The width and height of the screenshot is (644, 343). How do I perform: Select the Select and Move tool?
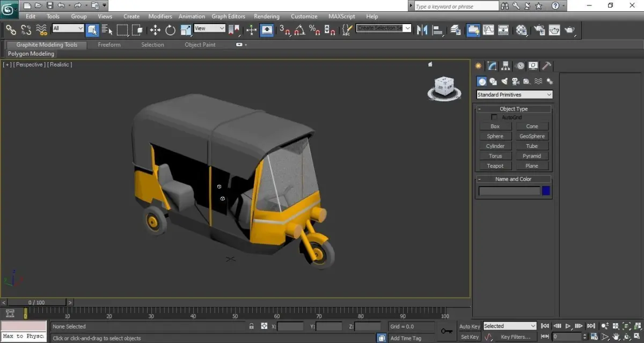click(155, 30)
